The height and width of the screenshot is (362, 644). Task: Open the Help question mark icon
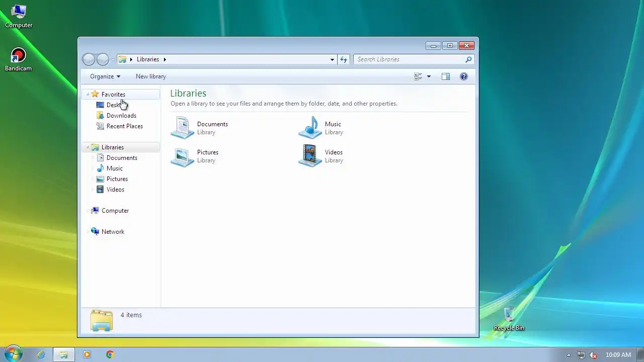coord(464,76)
